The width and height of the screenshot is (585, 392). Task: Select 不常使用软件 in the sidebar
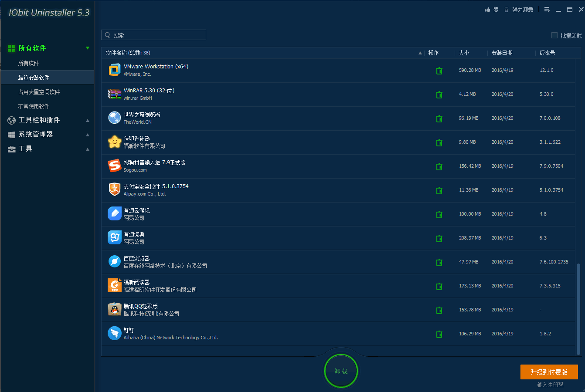click(x=34, y=106)
